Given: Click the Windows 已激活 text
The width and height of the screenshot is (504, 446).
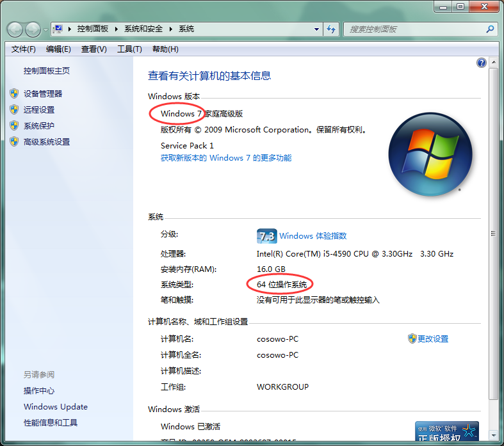Looking at the screenshot, I should point(190,427).
